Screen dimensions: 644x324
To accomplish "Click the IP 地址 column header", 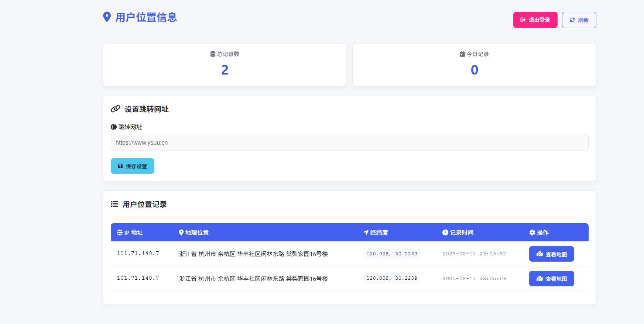I will pos(133,232).
